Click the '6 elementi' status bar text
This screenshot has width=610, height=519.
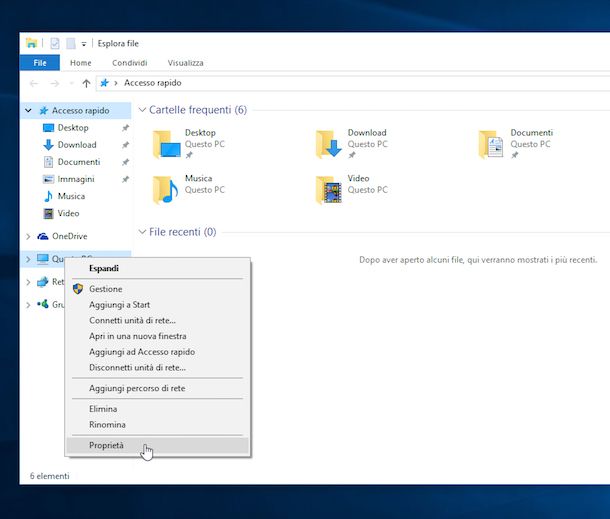click(50, 476)
